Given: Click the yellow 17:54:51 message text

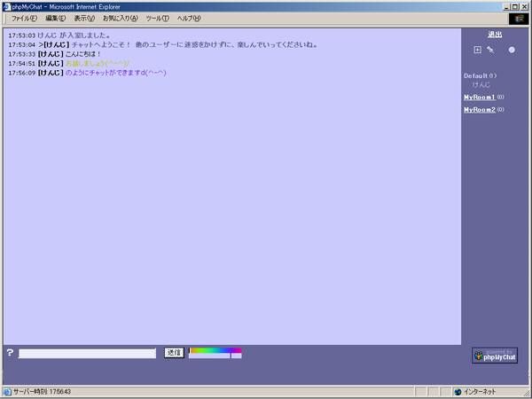Looking at the screenshot, I should pyautogui.click(x=98, y=64).
